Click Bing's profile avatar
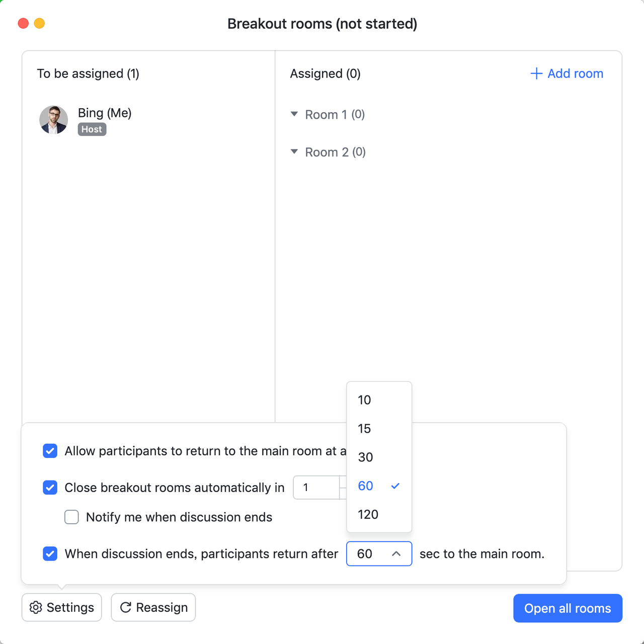 tap(54, 120)
